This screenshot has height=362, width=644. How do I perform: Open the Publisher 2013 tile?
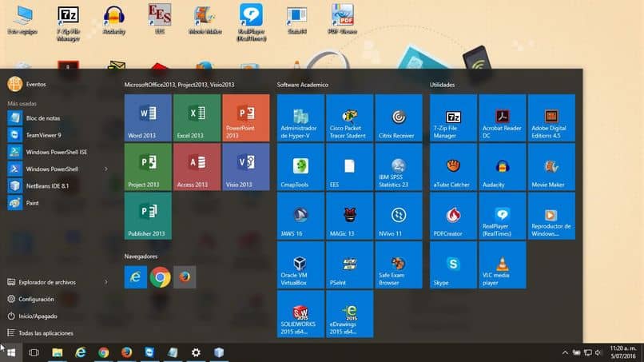pos(148,216)
